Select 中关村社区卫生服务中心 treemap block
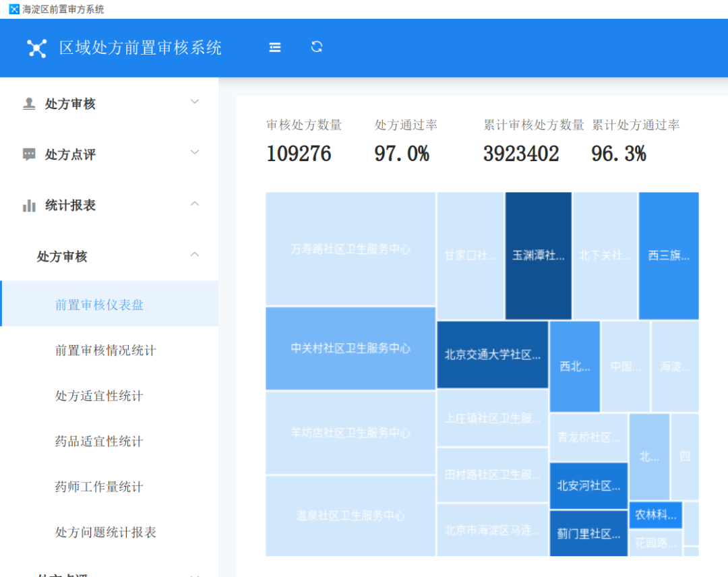 [351, 348]
